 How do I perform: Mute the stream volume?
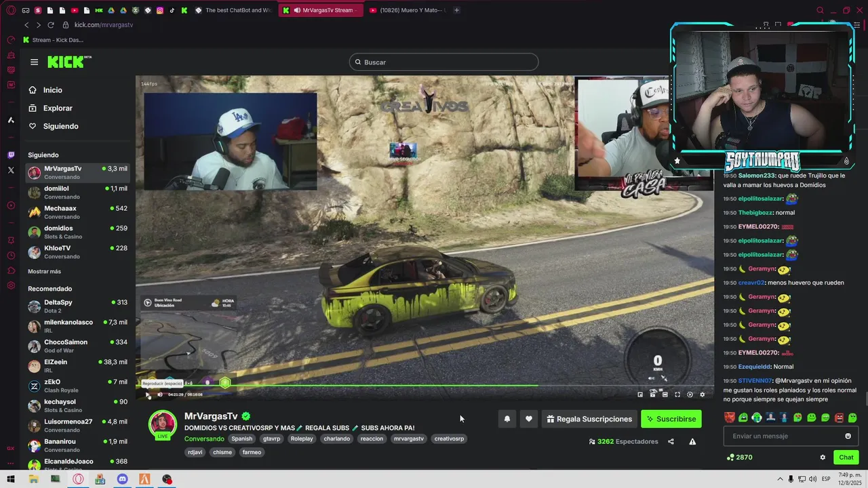point(160,394)
